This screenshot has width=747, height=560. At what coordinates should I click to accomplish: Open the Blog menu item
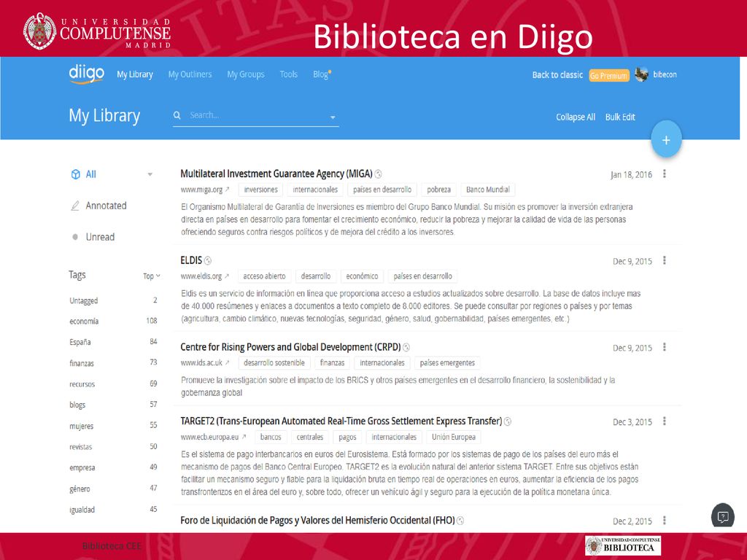(322, 74)
